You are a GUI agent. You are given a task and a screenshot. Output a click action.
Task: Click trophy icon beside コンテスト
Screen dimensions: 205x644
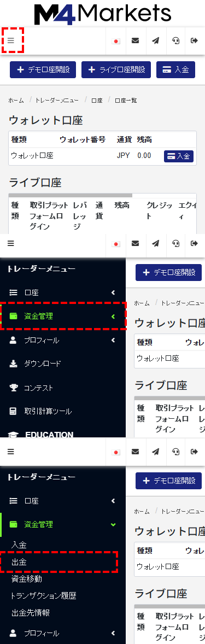click(x=14, y=387)
